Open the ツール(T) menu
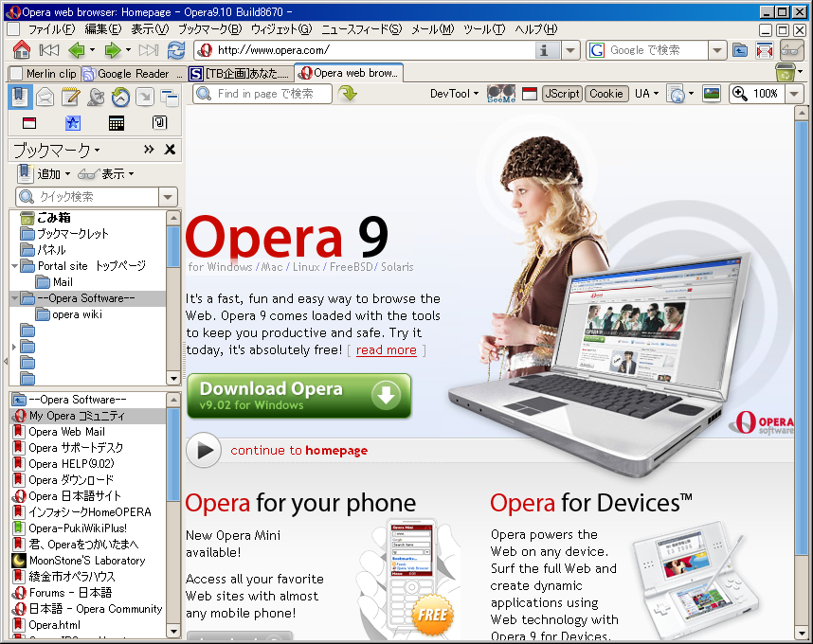The height and width of the screenshot is (644, 813). [x=484, y=29]
